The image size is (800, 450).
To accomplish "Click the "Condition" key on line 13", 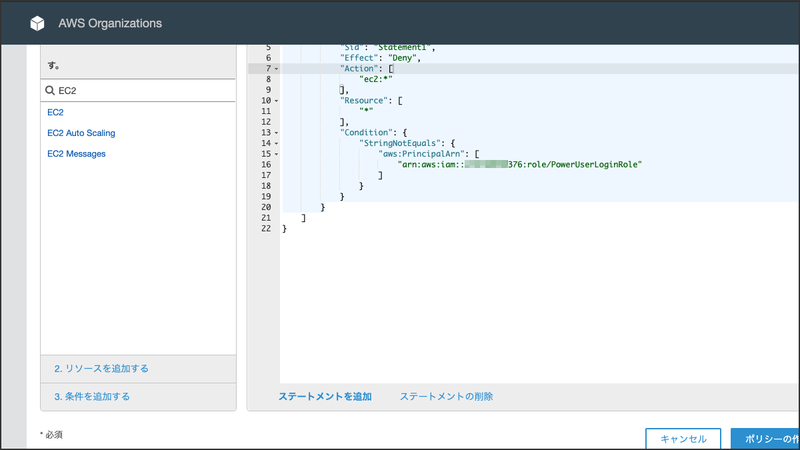I will pyautogui.click(x=364, y=133).
